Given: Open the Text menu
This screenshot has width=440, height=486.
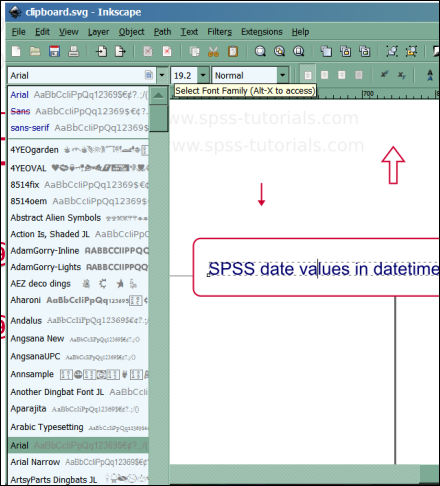Looking at the screenshot, I should pyautogui.click(x=189, y=32).
